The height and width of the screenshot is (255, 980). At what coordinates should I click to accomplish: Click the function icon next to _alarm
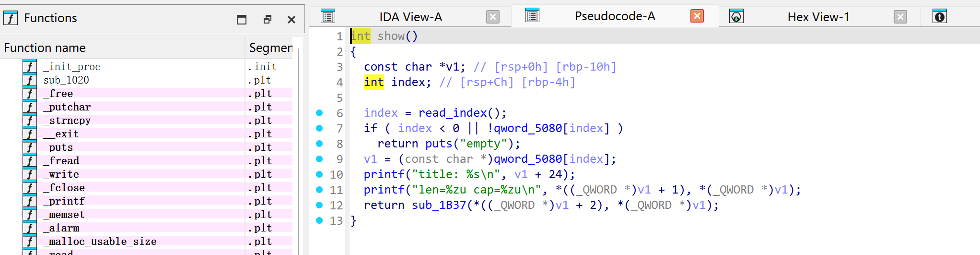pyautogui.click(x=30, y=228)
